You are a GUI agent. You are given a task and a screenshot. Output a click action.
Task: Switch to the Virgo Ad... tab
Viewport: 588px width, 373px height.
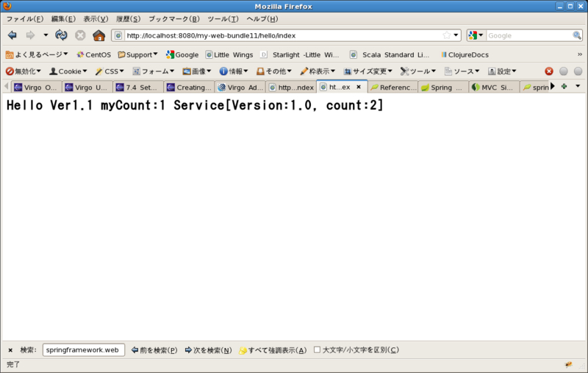[x=240, y=88]
